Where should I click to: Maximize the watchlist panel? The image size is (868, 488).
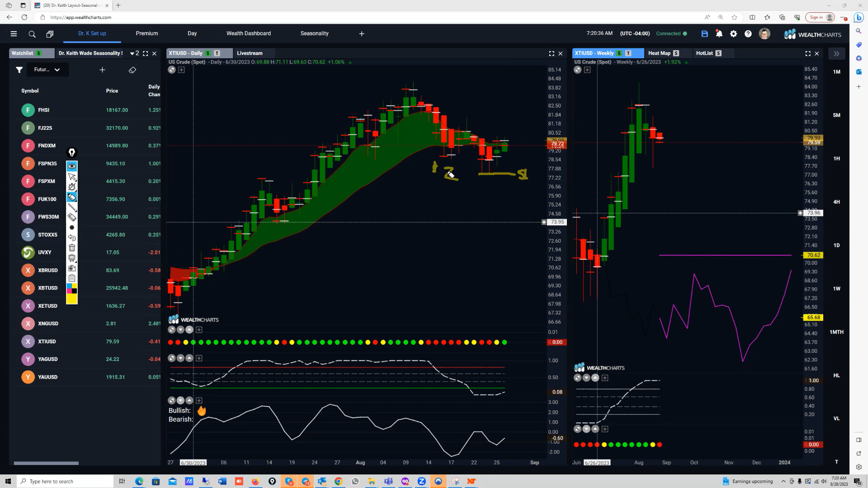click(x=145, y=53)
